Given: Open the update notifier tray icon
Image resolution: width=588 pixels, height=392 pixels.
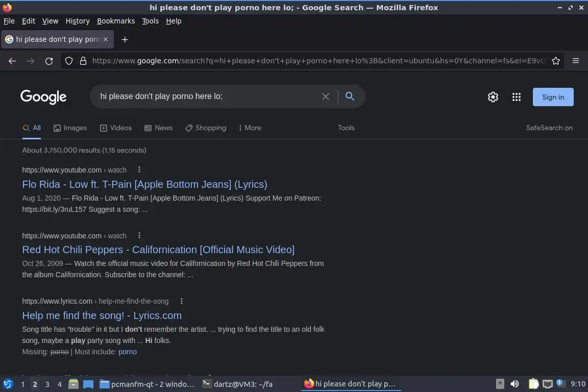Looking at the screenshot, I should [559, 383].
